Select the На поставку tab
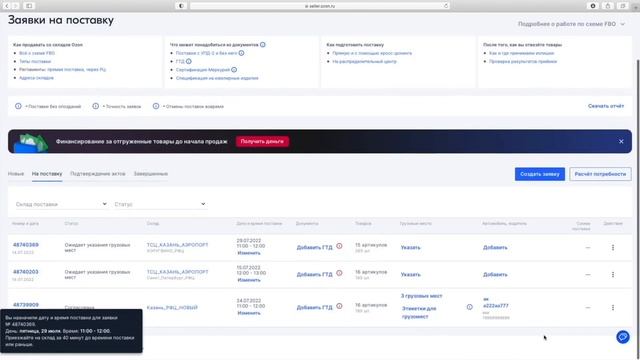The height and width of the screenshot is (360, 640). coord(47,174)
